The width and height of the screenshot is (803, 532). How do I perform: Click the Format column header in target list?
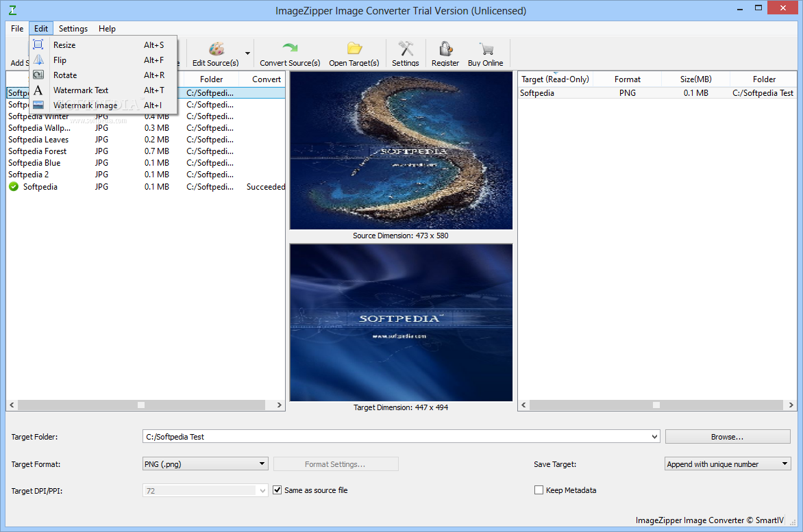click(628, 79)
